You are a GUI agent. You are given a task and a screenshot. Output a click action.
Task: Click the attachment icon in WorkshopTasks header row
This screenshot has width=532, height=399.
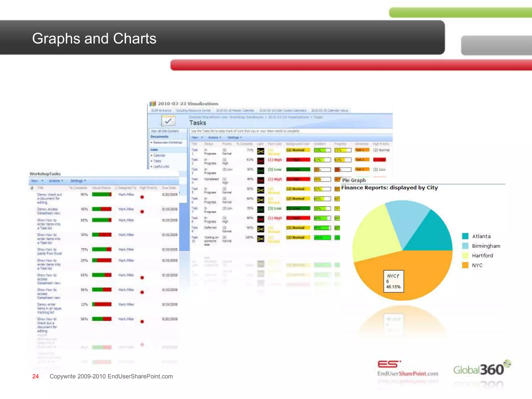[32, 188]
